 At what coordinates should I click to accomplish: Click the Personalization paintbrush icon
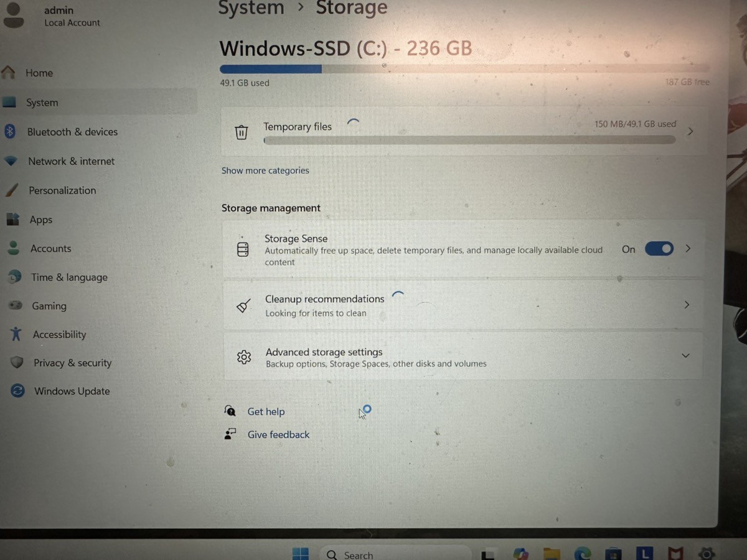click(x=12, y=190)
